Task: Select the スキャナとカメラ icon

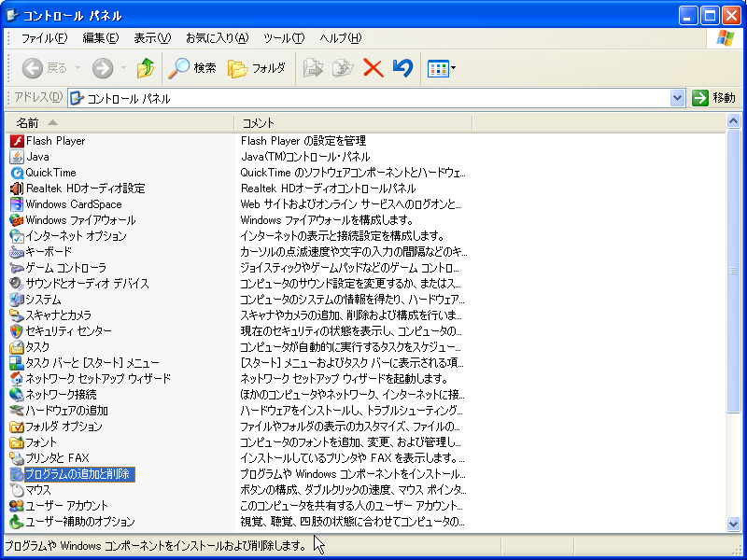Action: pyautogui.click(x=17, y=315)
